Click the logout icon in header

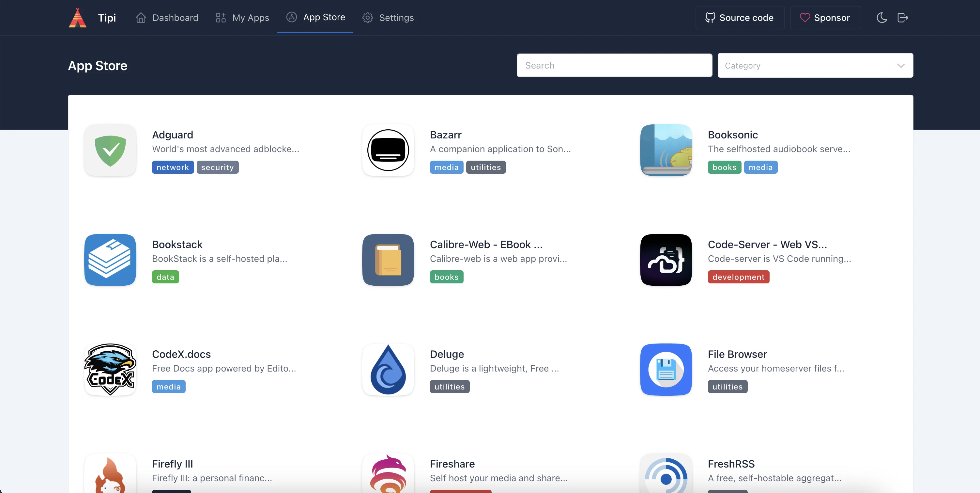(902, 18)
